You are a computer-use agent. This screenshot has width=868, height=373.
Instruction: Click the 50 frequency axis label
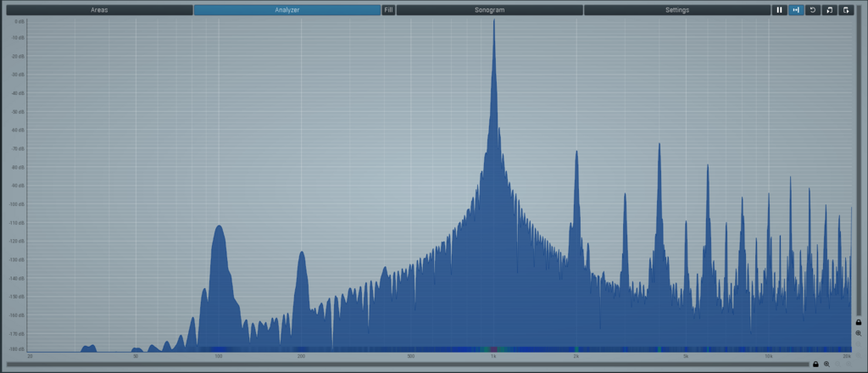pyautogui.click(x=136, y=356)
